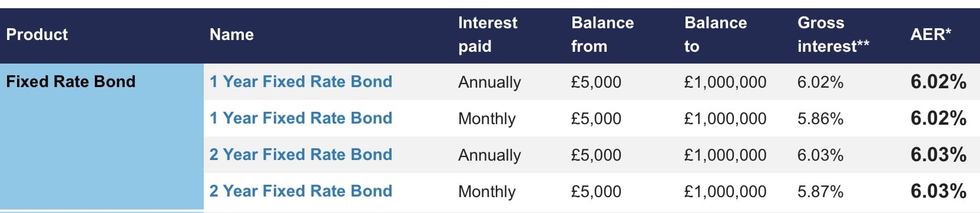
Task: Select the Balance from column header
Action: 602,35
